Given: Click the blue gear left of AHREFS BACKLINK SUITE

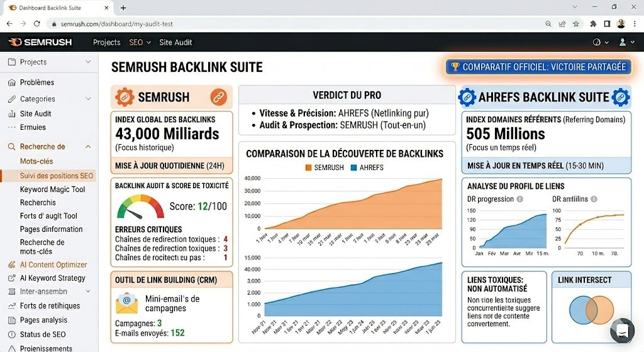Looking at the screenshot, I should point(467,97).
